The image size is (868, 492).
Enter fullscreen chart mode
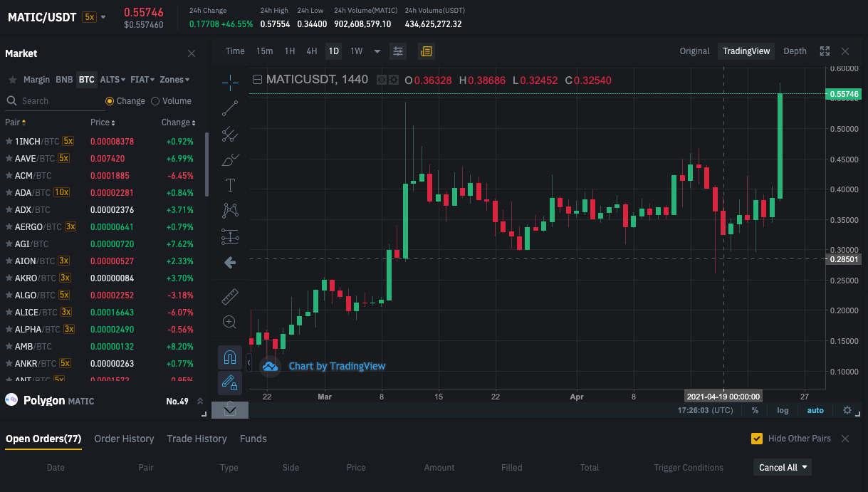pos(825,51)
